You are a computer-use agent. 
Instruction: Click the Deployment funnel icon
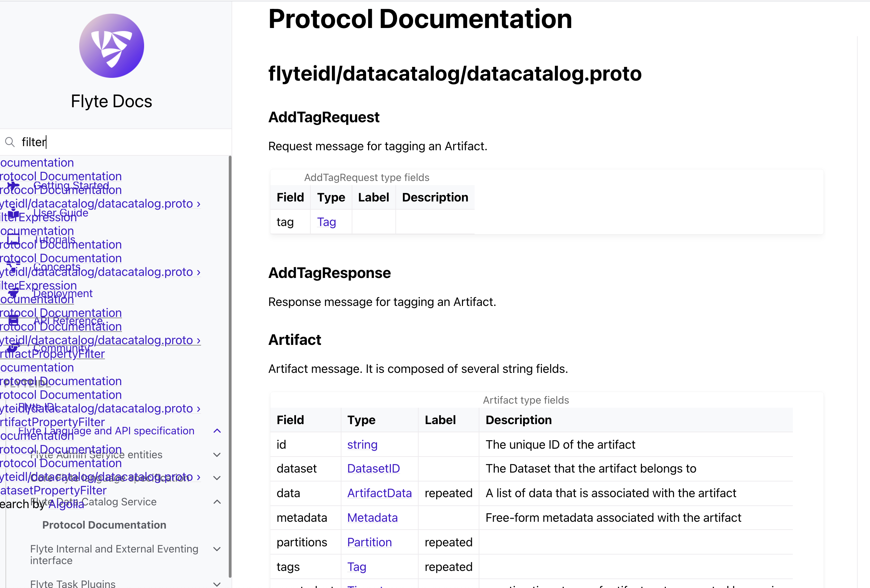(x=13, y=293)
